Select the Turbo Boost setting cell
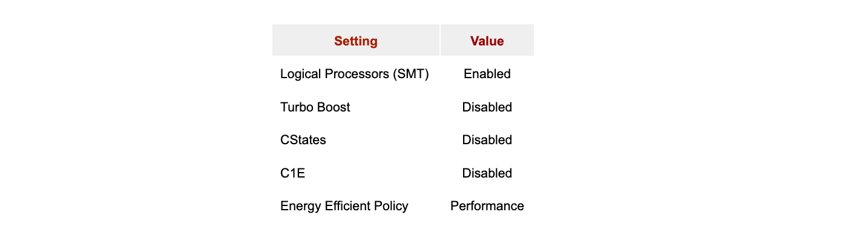 click(x=315, y=107)
